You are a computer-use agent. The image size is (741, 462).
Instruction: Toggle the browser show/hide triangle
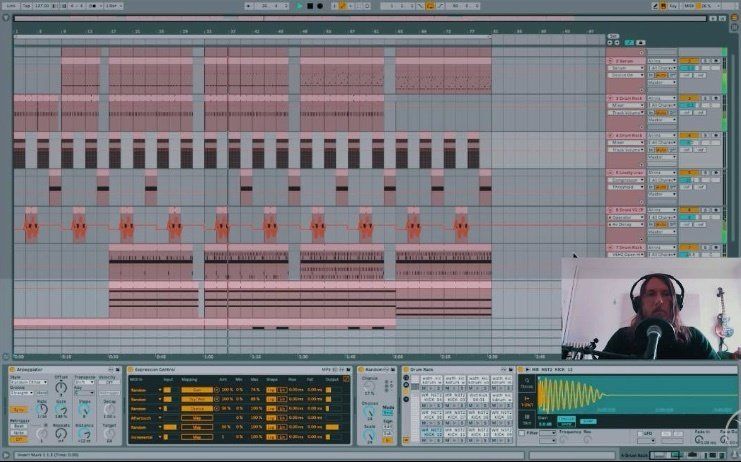[x=6, y=18]
